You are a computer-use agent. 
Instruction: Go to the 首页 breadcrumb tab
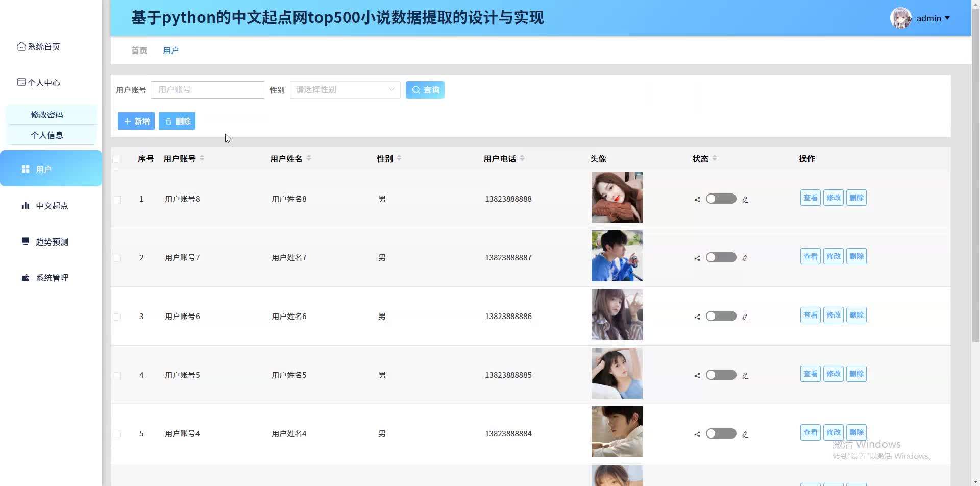139,51
